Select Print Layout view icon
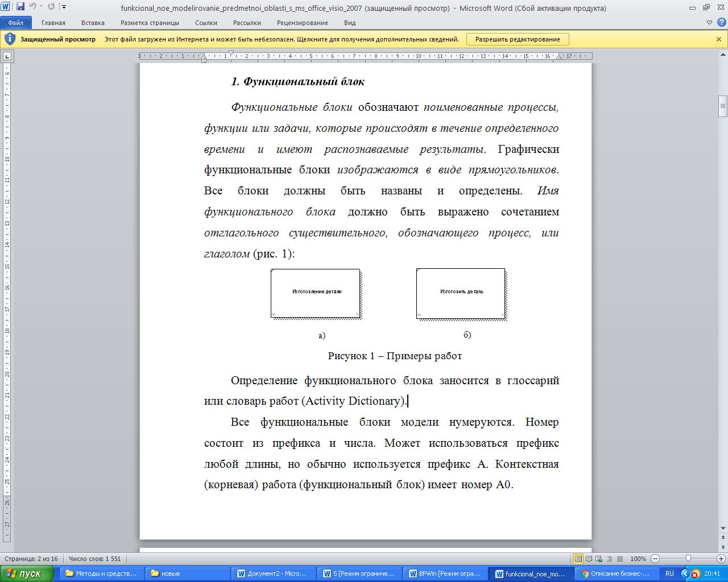 tap(578, 559)
